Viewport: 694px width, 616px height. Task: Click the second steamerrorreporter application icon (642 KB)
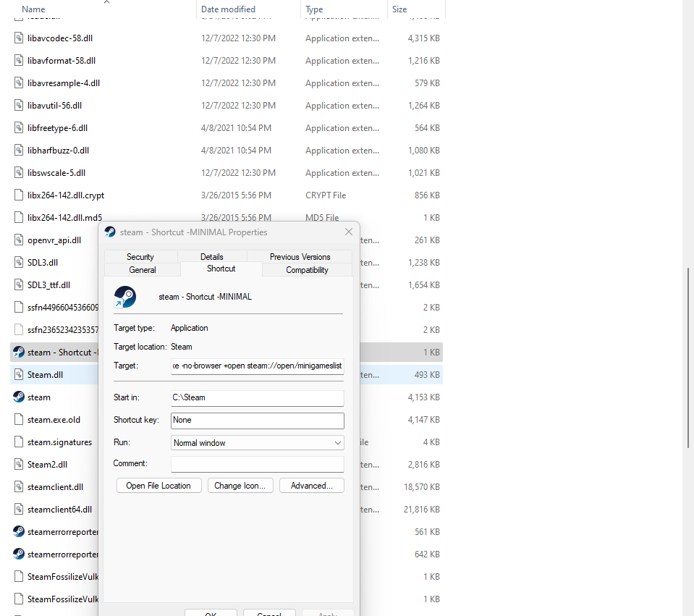coord(19,554)
